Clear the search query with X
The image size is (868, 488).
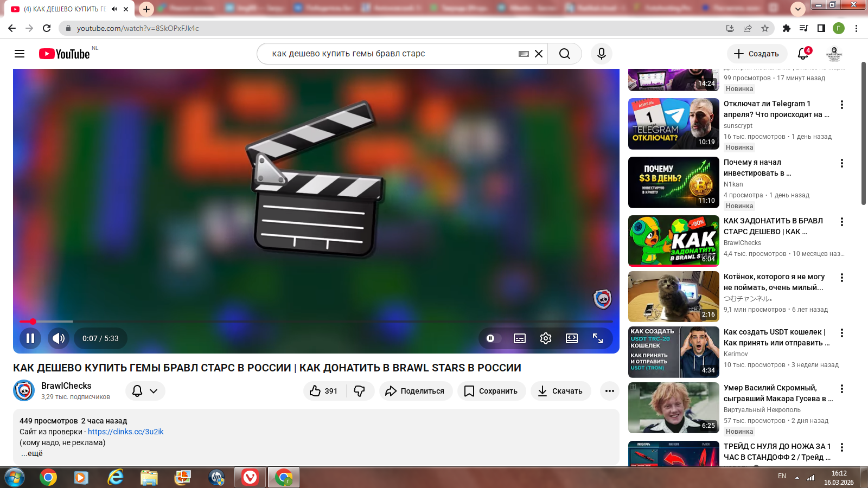(x=539, y=54)
